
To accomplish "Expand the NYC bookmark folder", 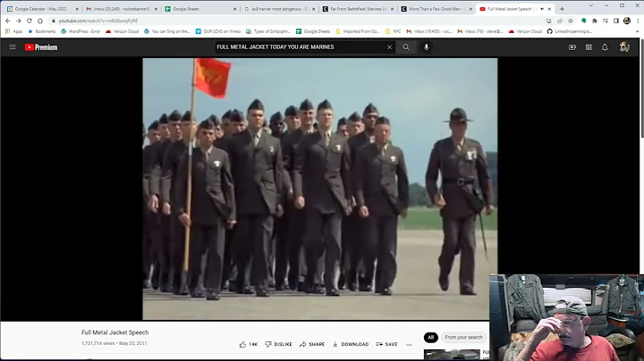I will coord(393,31).
